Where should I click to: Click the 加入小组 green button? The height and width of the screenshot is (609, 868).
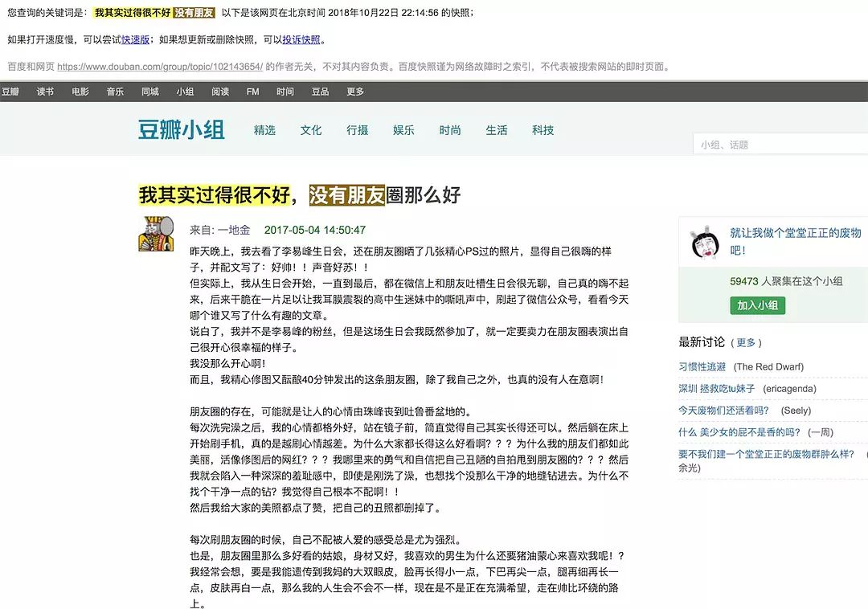pyautogui.click(x=757, y=305)
